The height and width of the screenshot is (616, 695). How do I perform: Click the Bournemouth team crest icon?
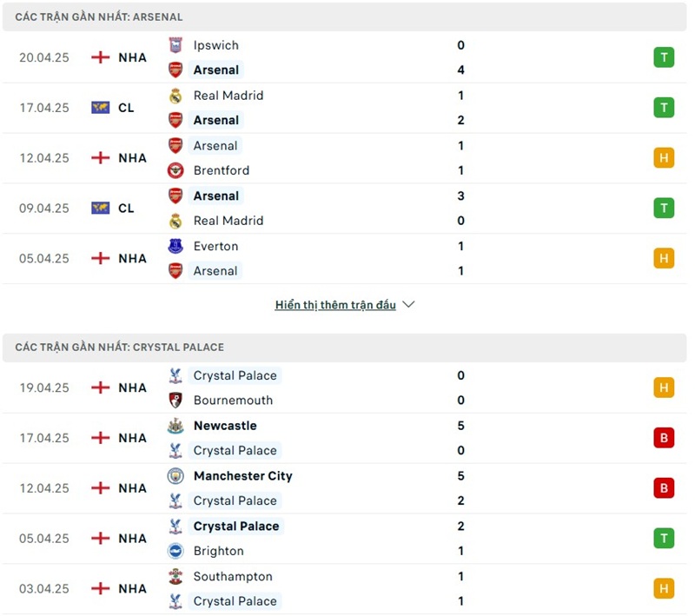[x=175, y=401]
